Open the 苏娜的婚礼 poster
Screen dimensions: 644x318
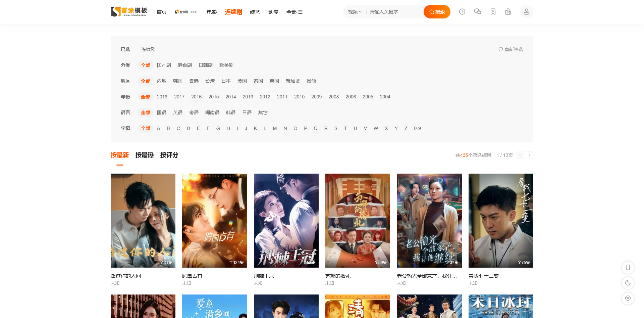[358, 221]
